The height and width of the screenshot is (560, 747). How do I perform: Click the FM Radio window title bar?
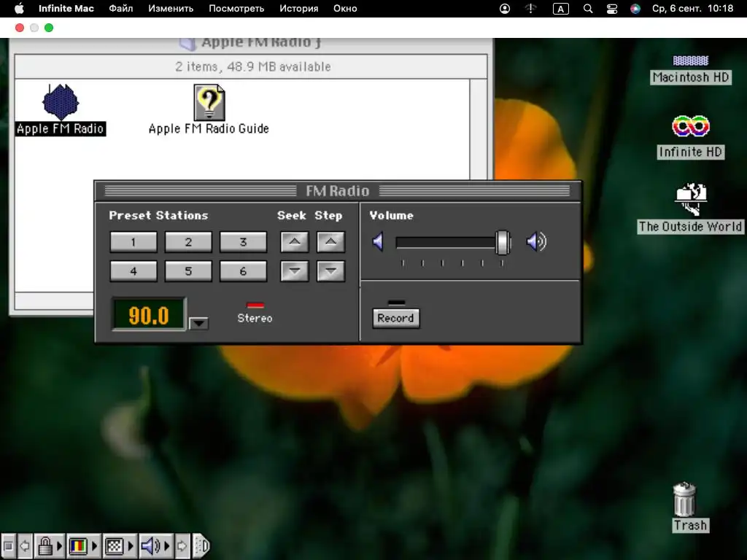pos(337,191)
